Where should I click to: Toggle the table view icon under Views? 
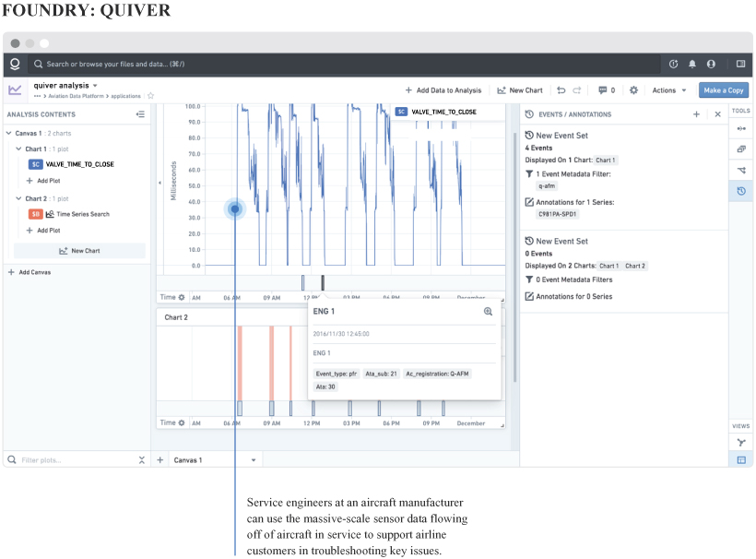[741, 459]
